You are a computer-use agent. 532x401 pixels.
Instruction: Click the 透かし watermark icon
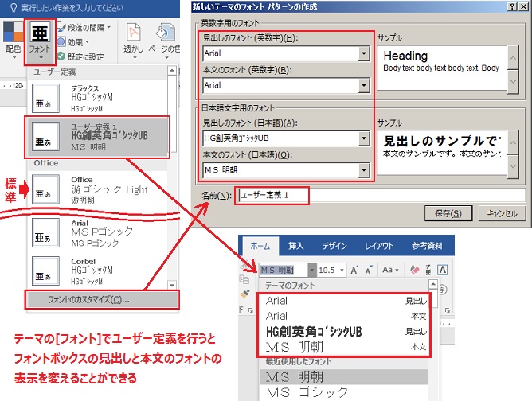click(133, 41)
